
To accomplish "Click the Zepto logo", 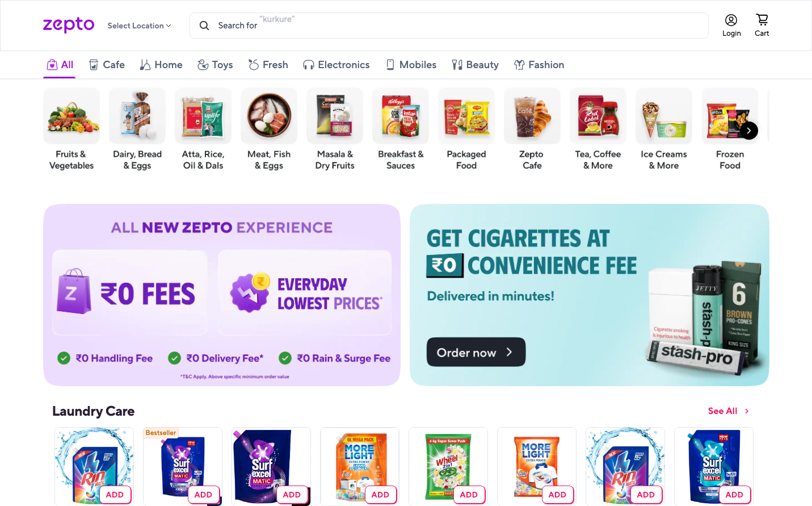I will coord(69,25).
